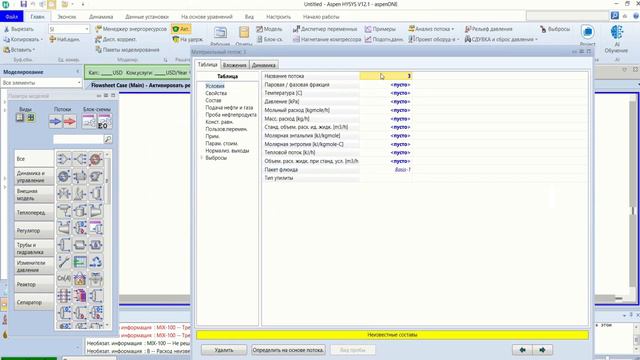The image size is (640, 360).
Task: Click the Давление [kPa] empty value cell
Action: tap(386, 102)
